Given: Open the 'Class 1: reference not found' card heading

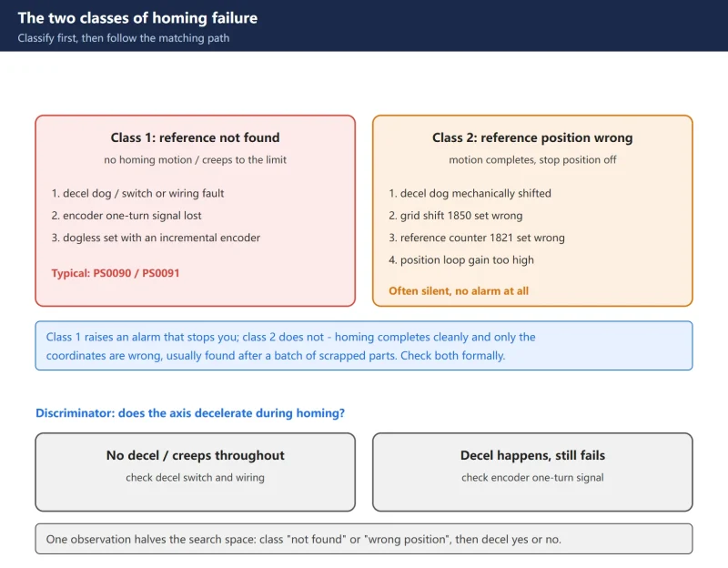Looking at the screenshot, I should coord(195,137).
